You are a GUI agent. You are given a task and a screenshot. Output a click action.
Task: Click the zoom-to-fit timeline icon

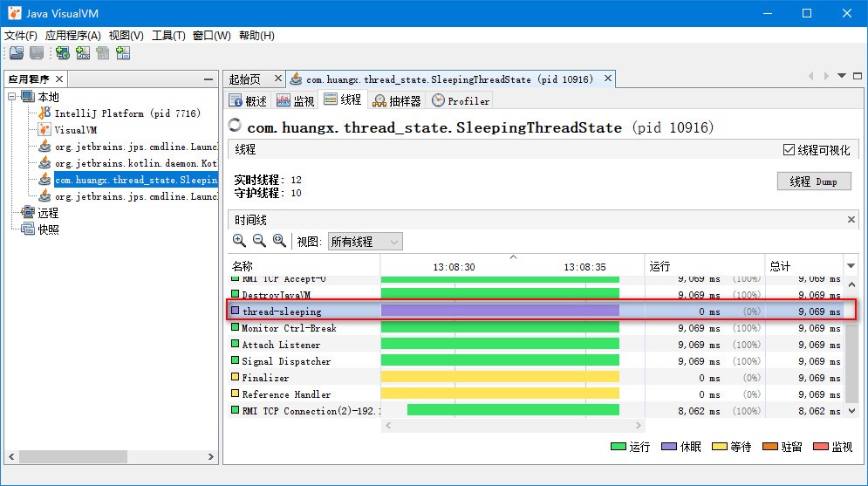click(x=279, y=241)
